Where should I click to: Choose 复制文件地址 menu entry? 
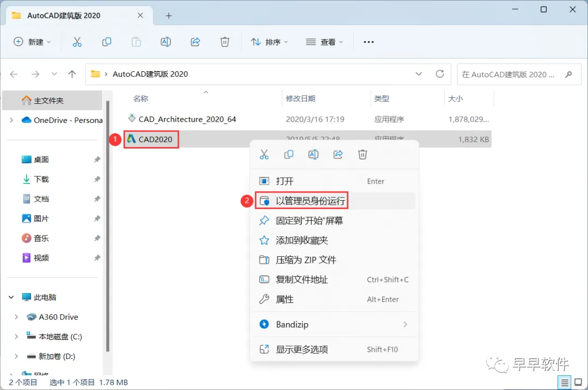coord(334,280)
